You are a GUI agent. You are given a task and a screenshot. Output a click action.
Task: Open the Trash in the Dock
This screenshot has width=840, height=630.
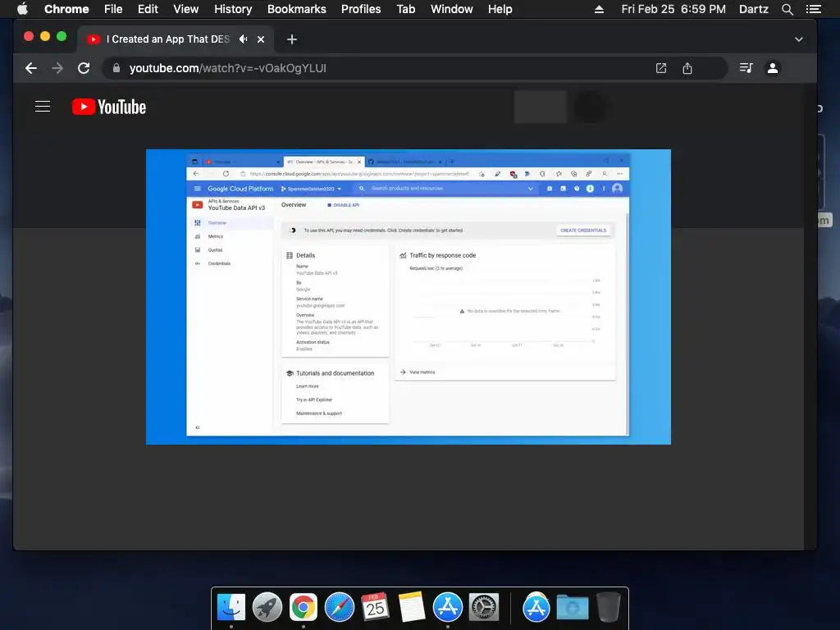point(609,608)
